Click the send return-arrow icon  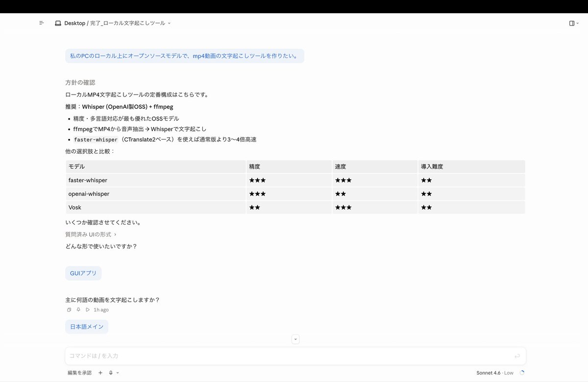coord(517,356)
